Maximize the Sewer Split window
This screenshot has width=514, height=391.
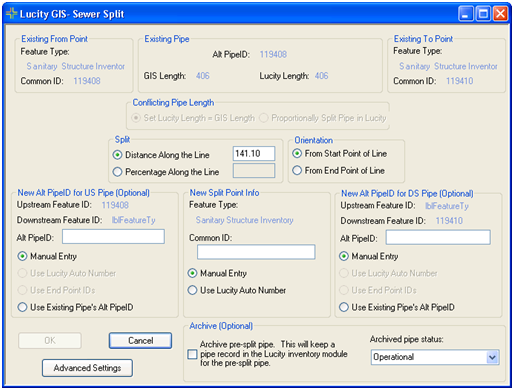483,14
